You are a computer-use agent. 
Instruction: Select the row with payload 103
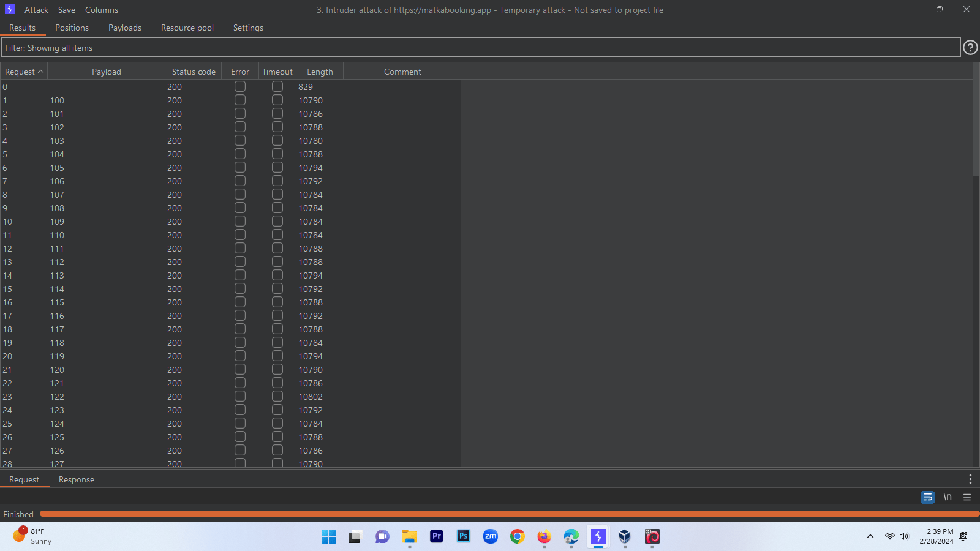coord(230,140)
